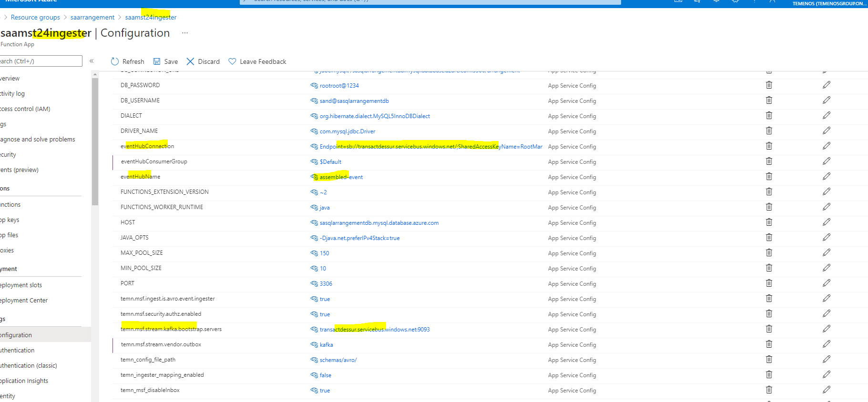The width and height of the screenshot is (868, 402).
Task: Click the sidebar vertical scrollbar
Action: tap(95, 143)
